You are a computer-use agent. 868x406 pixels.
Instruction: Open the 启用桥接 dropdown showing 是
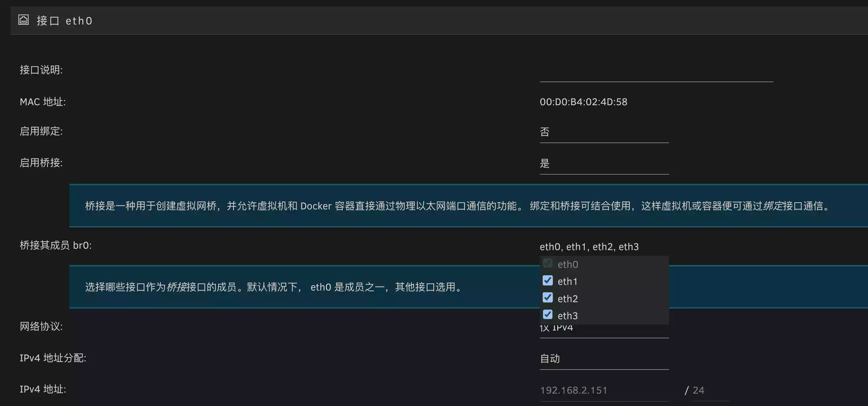click(x=604, y=164)
